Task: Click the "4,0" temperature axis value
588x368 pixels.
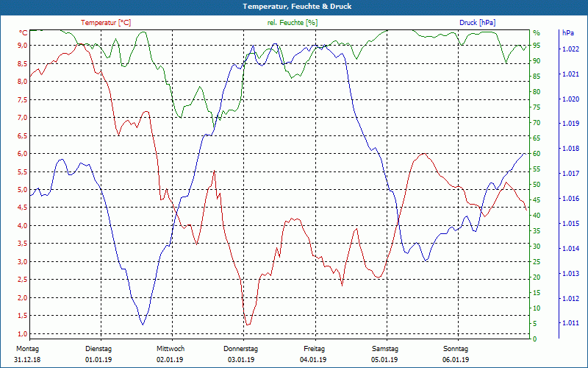Action: (23, 226)
